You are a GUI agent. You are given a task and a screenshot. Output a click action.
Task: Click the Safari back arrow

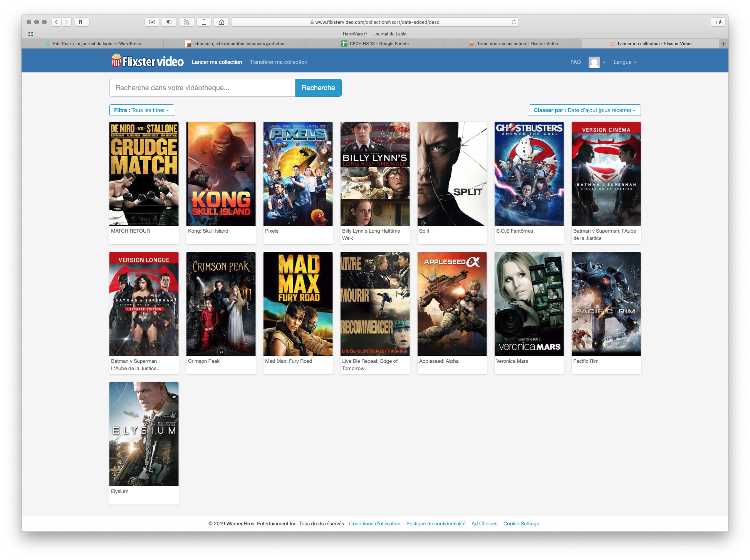[57, 22]
